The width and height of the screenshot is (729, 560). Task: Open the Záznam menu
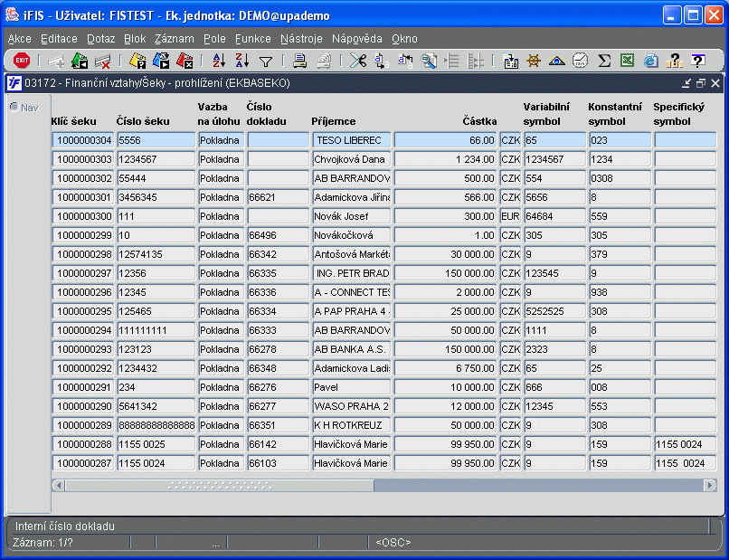point(175,39)
